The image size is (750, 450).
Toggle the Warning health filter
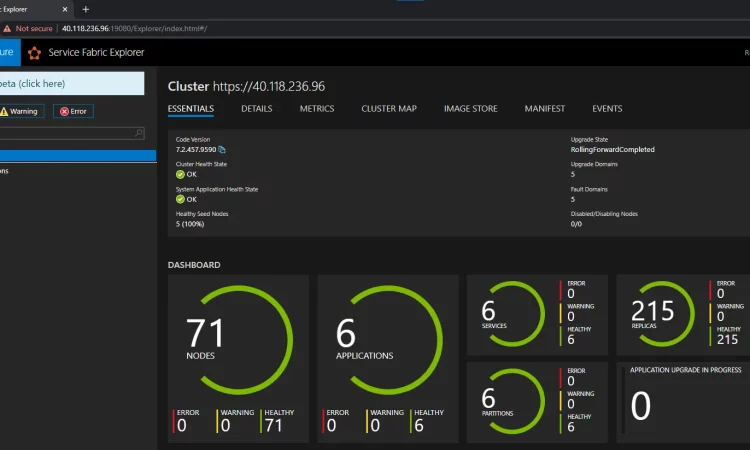[21, 111]
